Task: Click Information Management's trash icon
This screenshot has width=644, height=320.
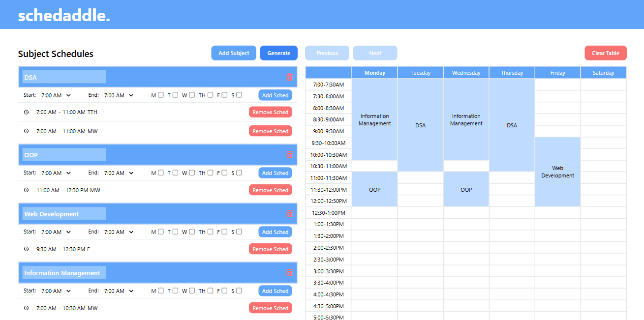Action: pyautogui.click(x=289, y=273)
